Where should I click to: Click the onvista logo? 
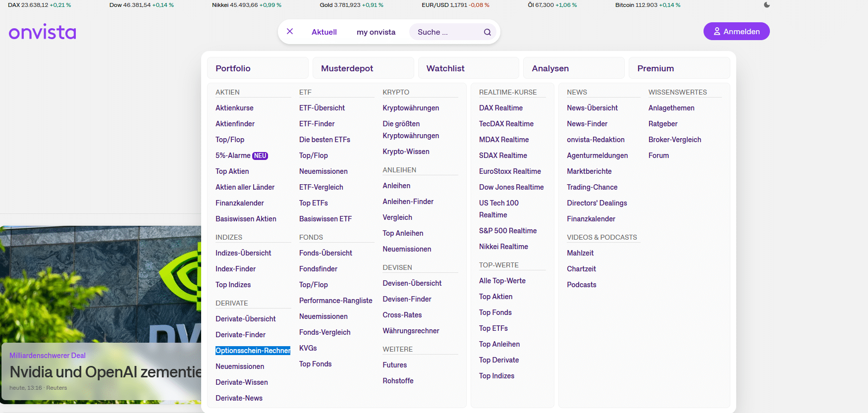coord(43,32)
